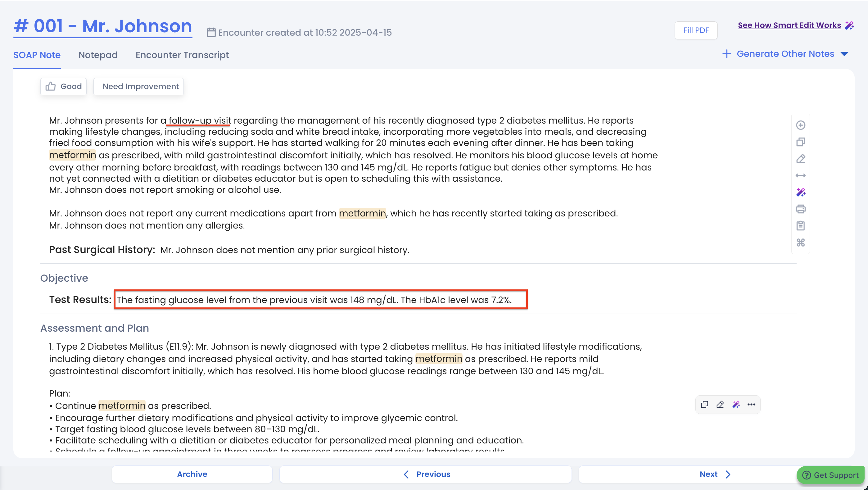This screenshot has width=868, height=490.
Task: Open the See How Smart Edit Works link
Action: pyautogui.click(x=789, y=25)
